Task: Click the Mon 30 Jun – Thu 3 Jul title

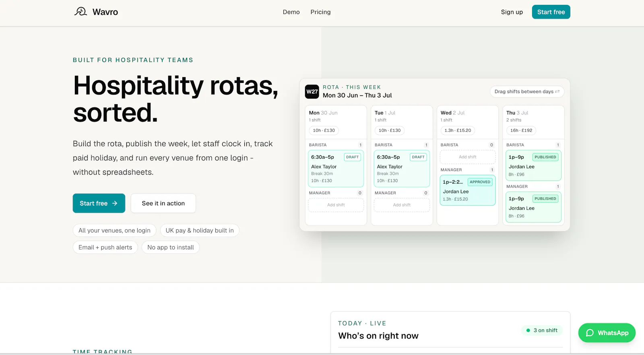Action: (x=357, y=95)
